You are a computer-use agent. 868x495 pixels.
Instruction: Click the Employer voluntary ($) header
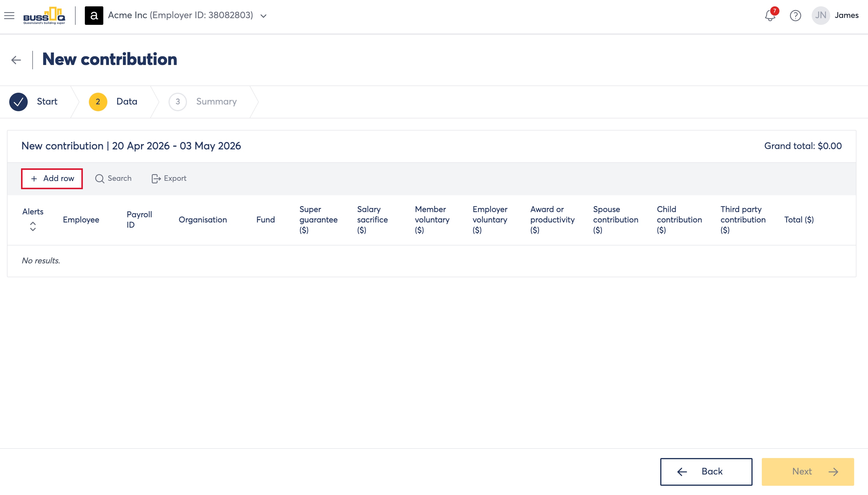[490, 219]
